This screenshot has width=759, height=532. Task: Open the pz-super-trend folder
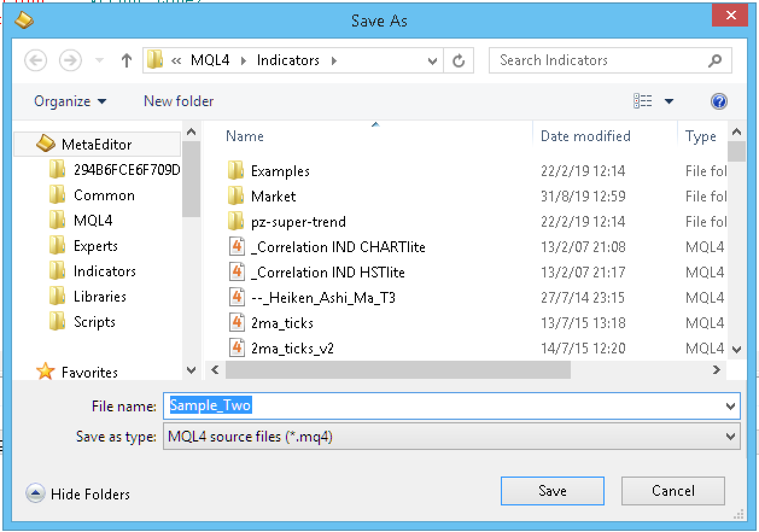[298, 221]
